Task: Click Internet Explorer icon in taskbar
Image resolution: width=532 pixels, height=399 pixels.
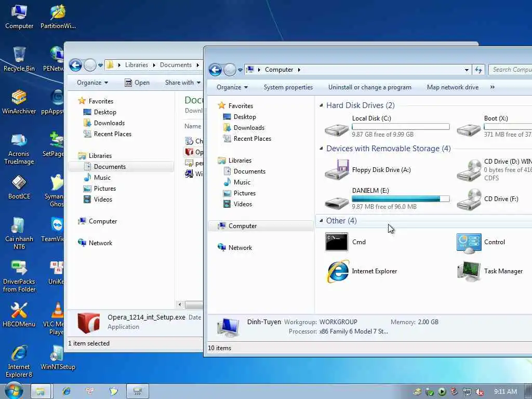Action: (x=66, y=392)
